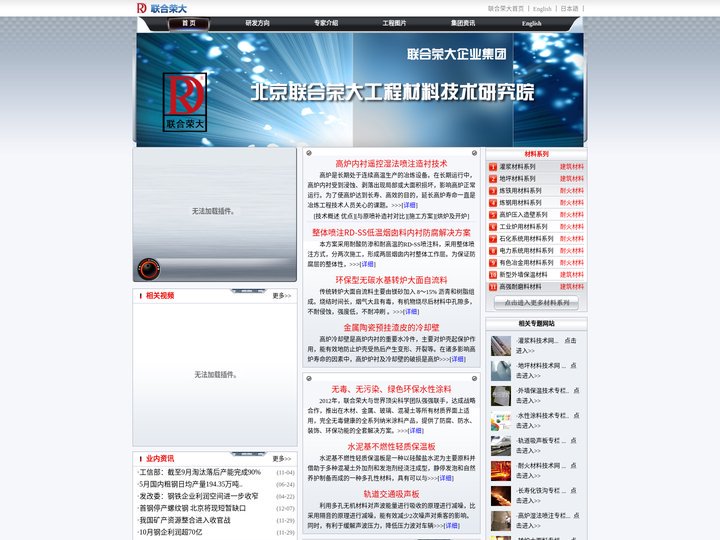The width and height of the screenshot is (720, 540).
Task: Click the 外墙保温技术专栏 thumbnail
Action: 501,396
